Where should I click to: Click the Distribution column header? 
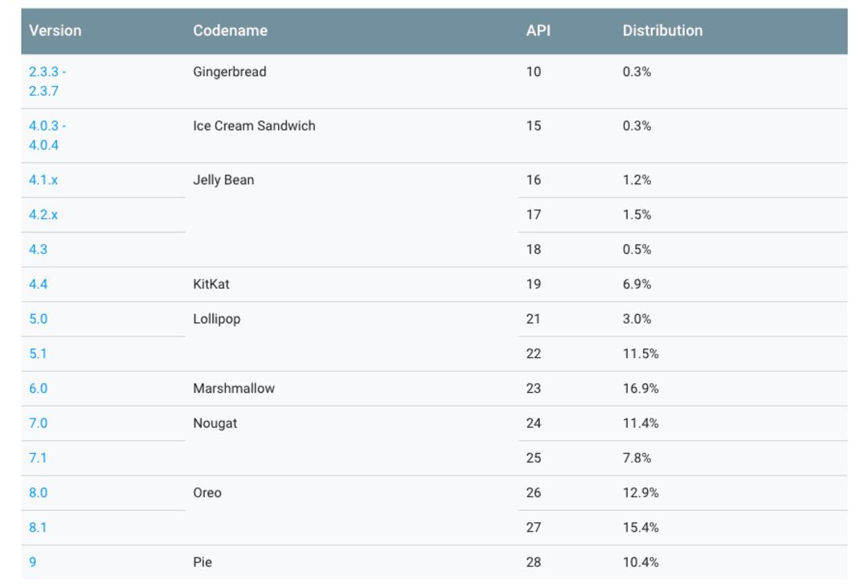tap(662, 31)
